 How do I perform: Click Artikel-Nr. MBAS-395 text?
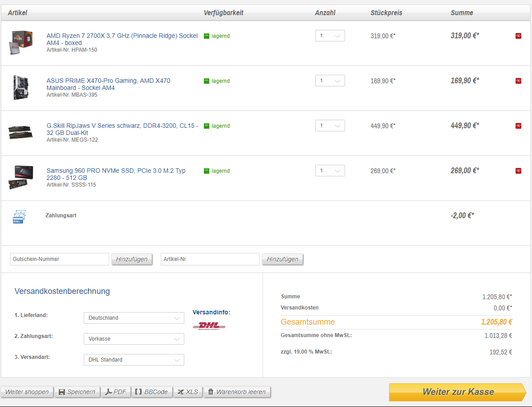pyautogui.click(x=72, y=95)
